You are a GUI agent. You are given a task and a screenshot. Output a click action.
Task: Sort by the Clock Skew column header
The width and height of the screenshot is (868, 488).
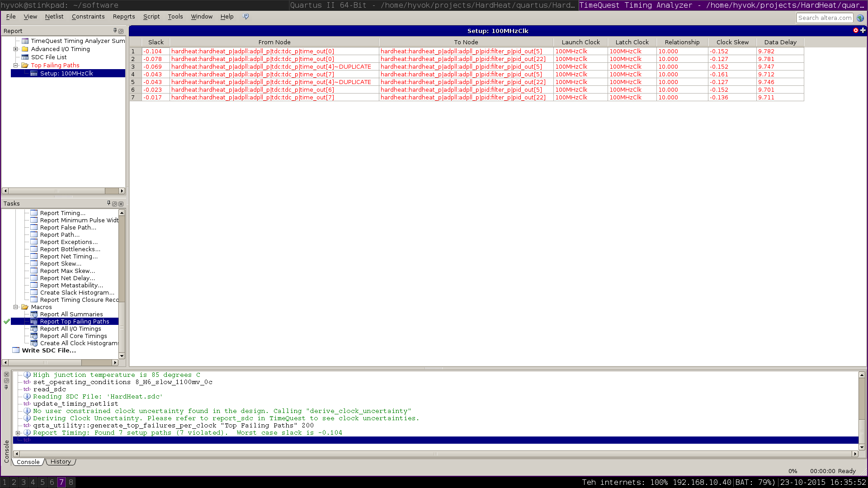732,42
